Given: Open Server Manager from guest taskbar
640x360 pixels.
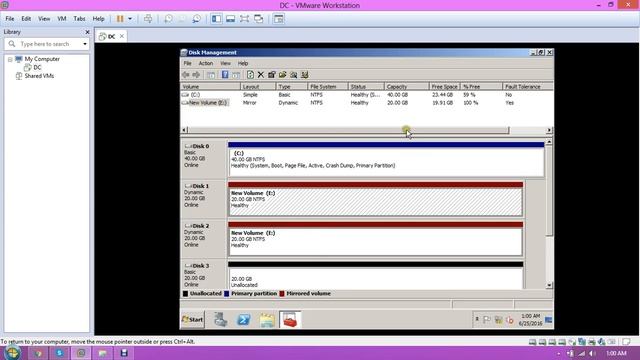Looking at the screenshot, I should click(x=220, y=320).
